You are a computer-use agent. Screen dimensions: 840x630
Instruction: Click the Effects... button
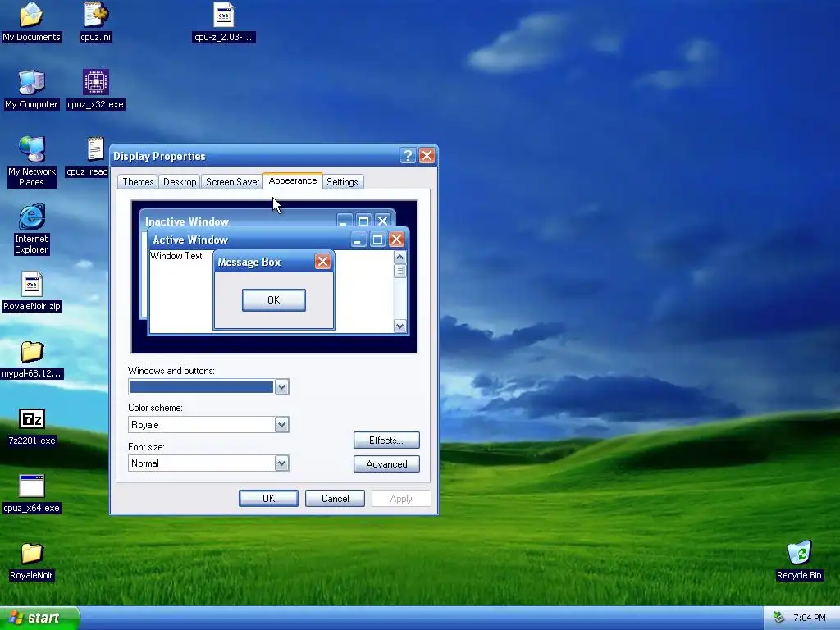[386, 441]
